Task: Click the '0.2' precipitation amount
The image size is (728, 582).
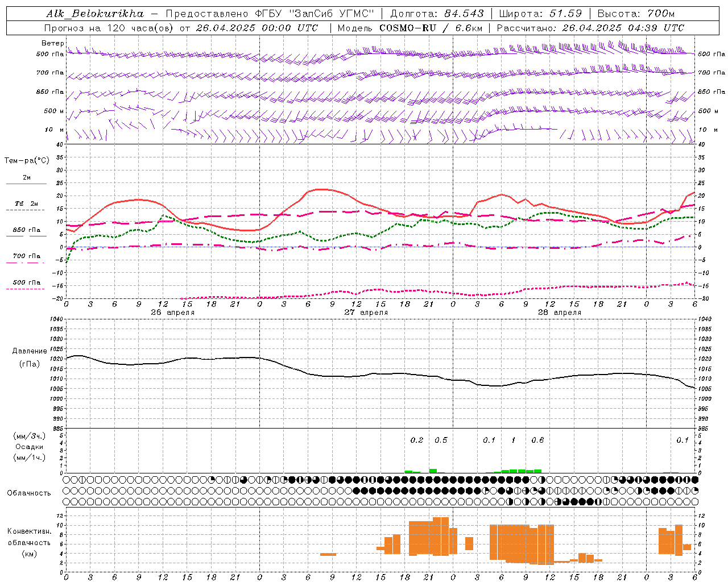Action: click(417, 440)
